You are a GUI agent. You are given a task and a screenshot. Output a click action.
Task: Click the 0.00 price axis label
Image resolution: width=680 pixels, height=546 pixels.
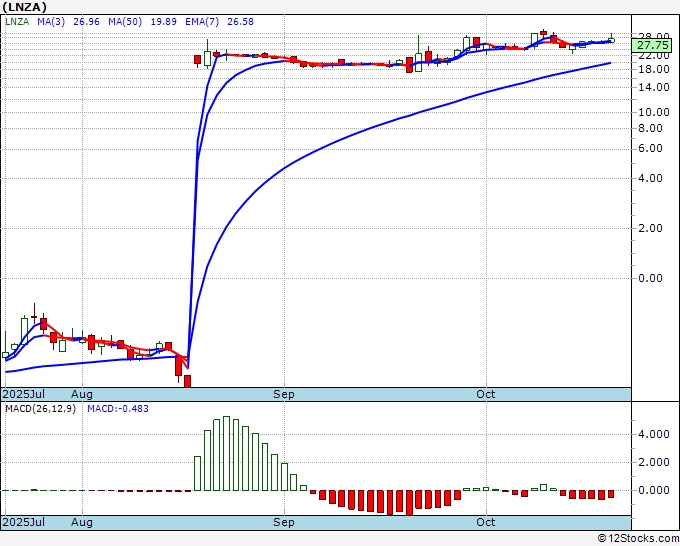point(650,278)
